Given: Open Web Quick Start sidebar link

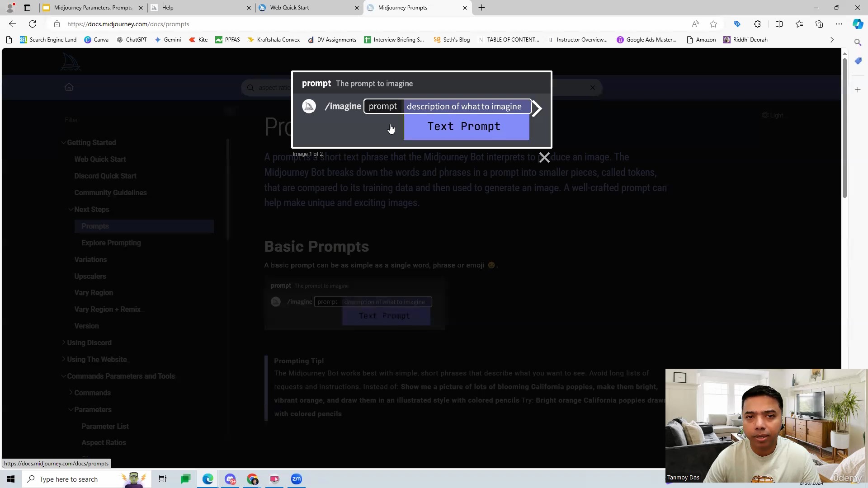Looking at the screenshot, I should (x=100, y=159).
